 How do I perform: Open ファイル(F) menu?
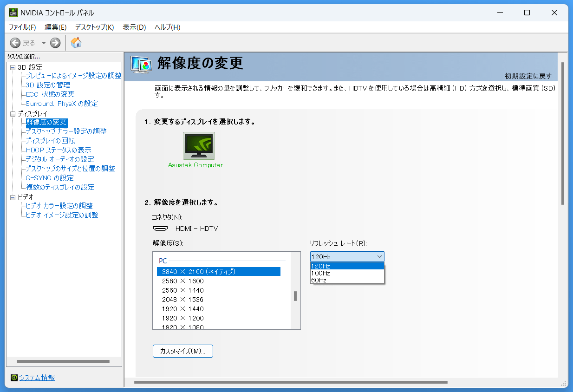click(x=22, y=27)
